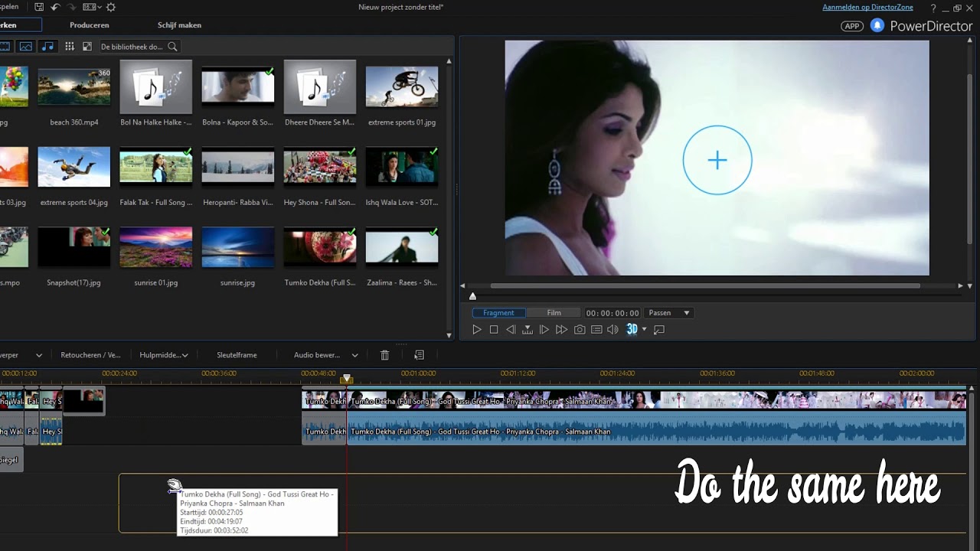Select the Ishq Wala Love thumbnail
Viewport: 980px width, 551px height.
[402, 167]
